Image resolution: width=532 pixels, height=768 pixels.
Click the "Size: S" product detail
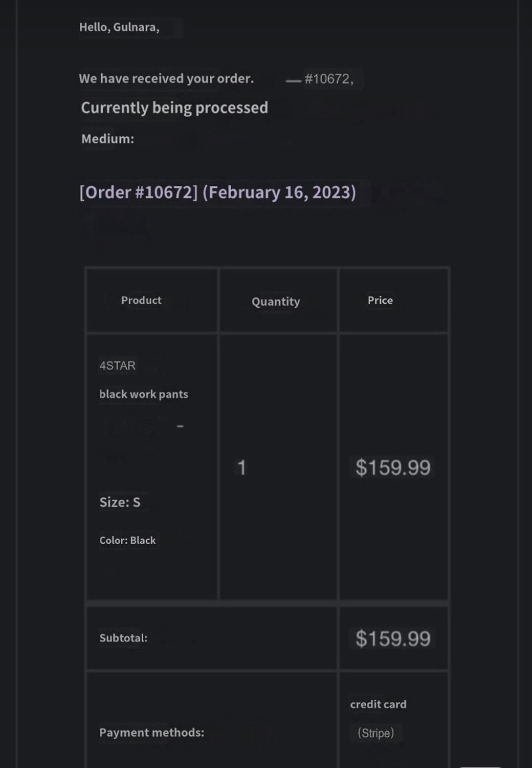coord(120,502)
